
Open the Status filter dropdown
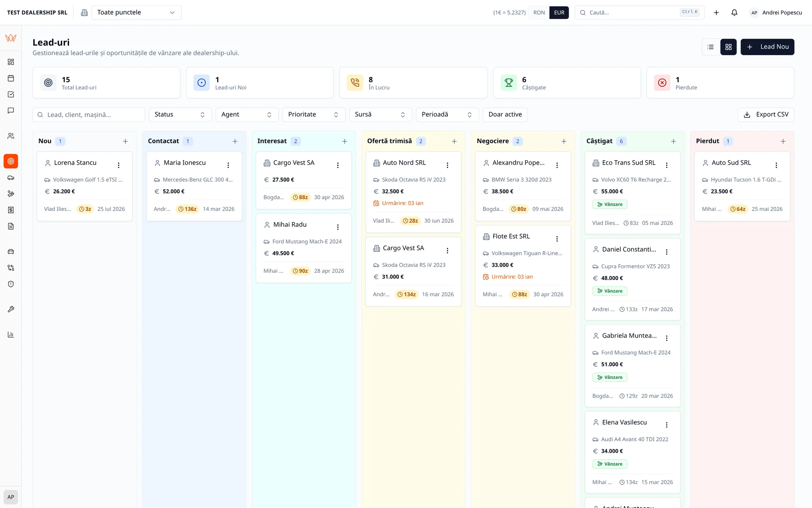(180, 115)
